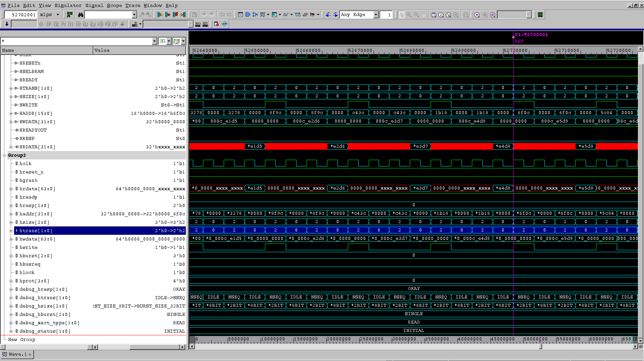Click the Wave.1 tab

coord(17,354)
